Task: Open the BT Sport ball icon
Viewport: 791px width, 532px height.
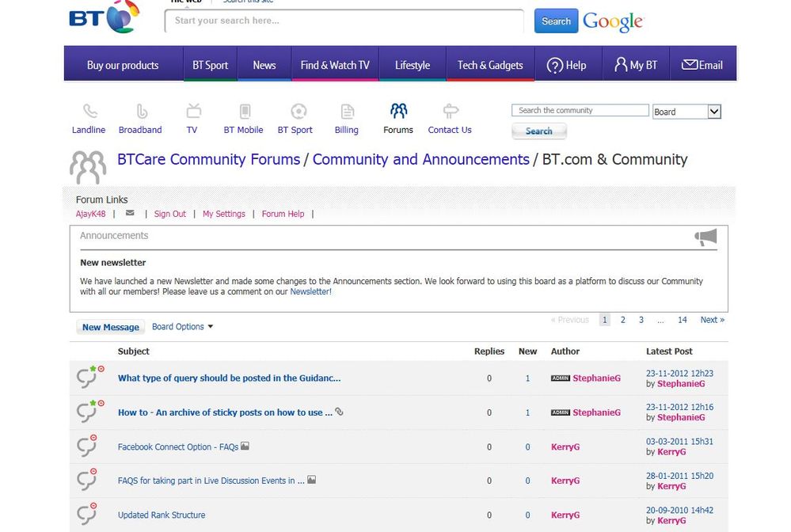Action: coord(299,111)
